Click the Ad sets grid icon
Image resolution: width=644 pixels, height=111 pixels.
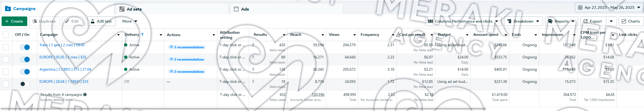coord(122,9)
